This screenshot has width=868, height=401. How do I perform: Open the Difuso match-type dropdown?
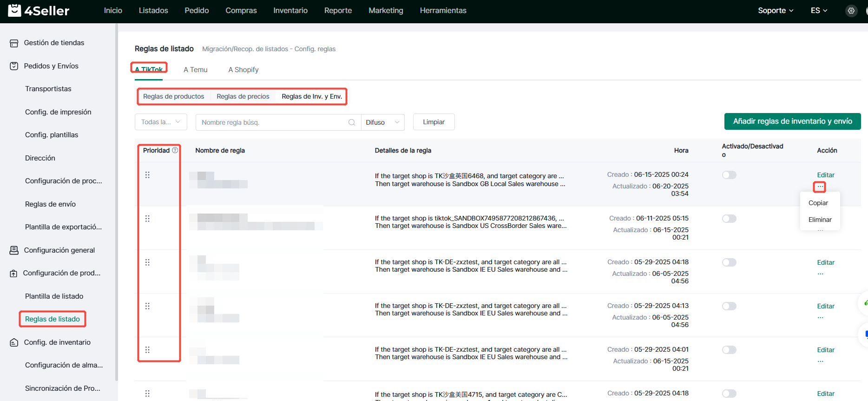coord(382,122)
